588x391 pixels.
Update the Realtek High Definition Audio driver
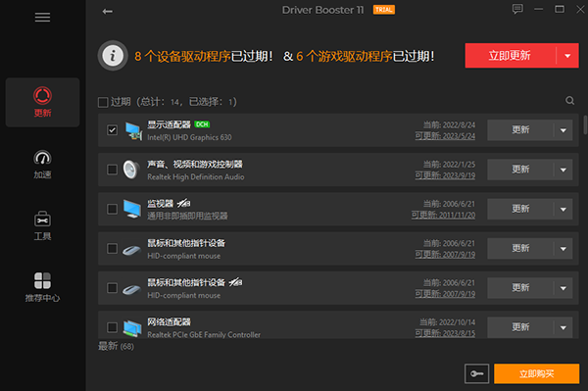click(x=520, y=170)
